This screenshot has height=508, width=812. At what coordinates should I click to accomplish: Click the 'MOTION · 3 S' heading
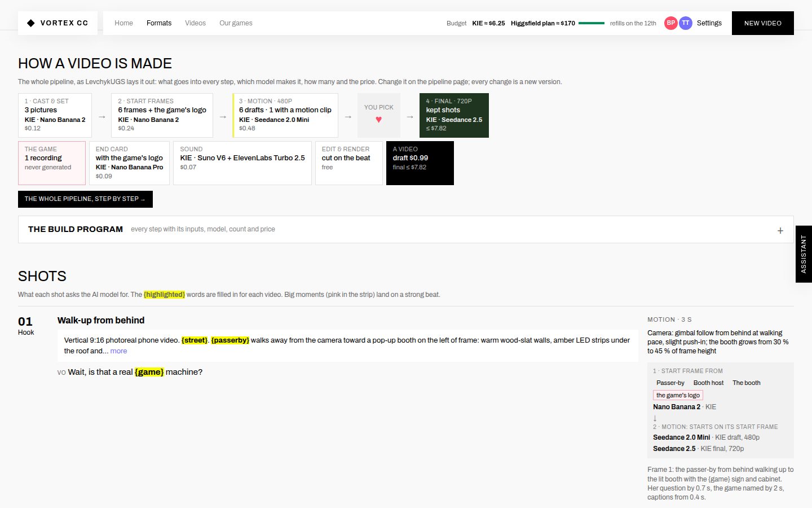[669, 319]
